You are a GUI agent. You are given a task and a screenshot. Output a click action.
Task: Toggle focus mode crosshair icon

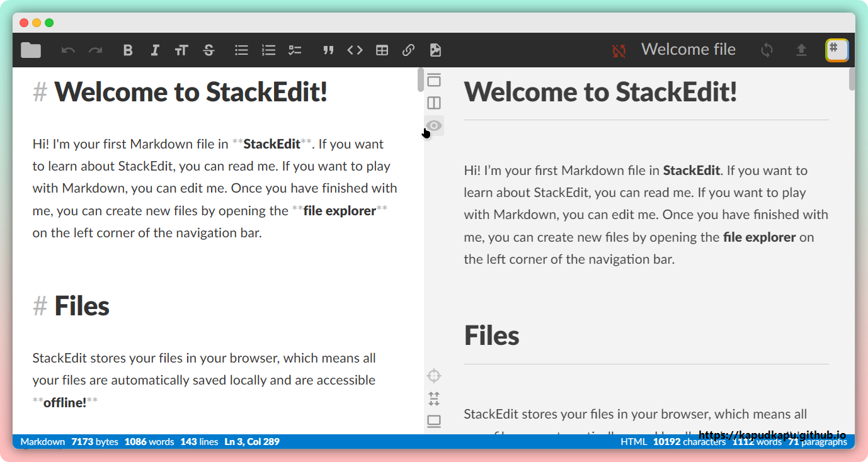(434, 376)
